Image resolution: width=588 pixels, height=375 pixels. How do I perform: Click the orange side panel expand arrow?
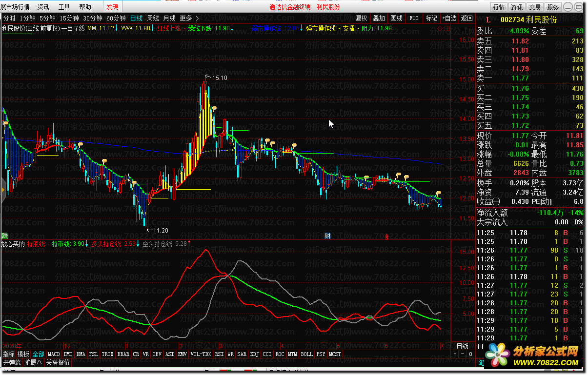point(2,189)
